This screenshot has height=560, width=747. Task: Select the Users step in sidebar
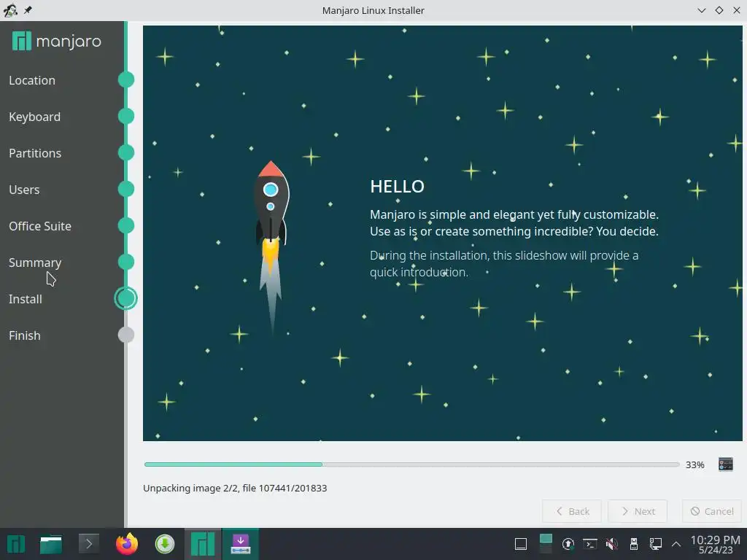[x=24, y=190]
